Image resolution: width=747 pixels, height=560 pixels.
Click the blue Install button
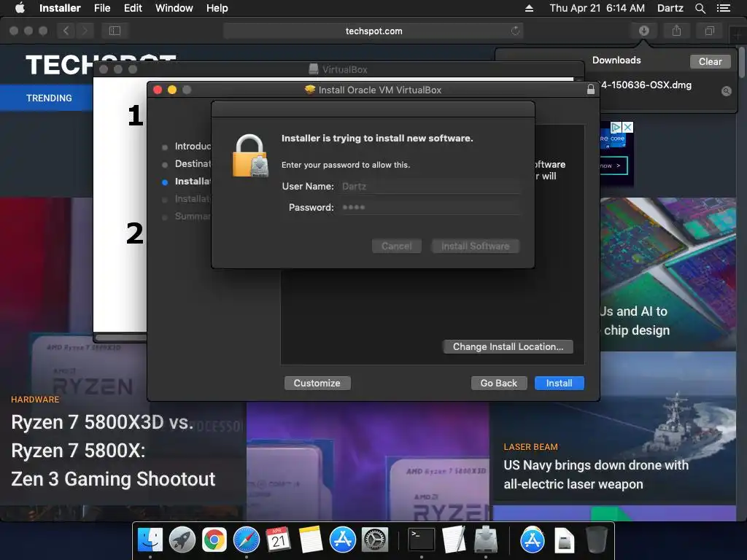point(560,384)
